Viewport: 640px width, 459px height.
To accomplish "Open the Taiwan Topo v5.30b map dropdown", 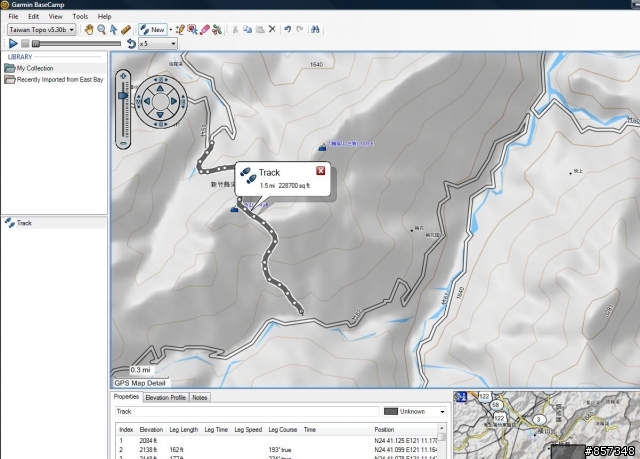I will [41, 29].
